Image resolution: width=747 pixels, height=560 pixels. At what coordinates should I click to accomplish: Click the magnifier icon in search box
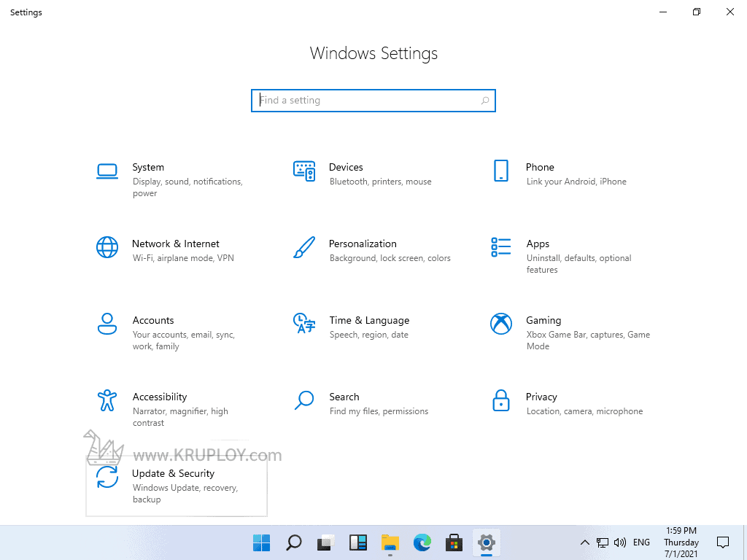(x=485, y=101)
